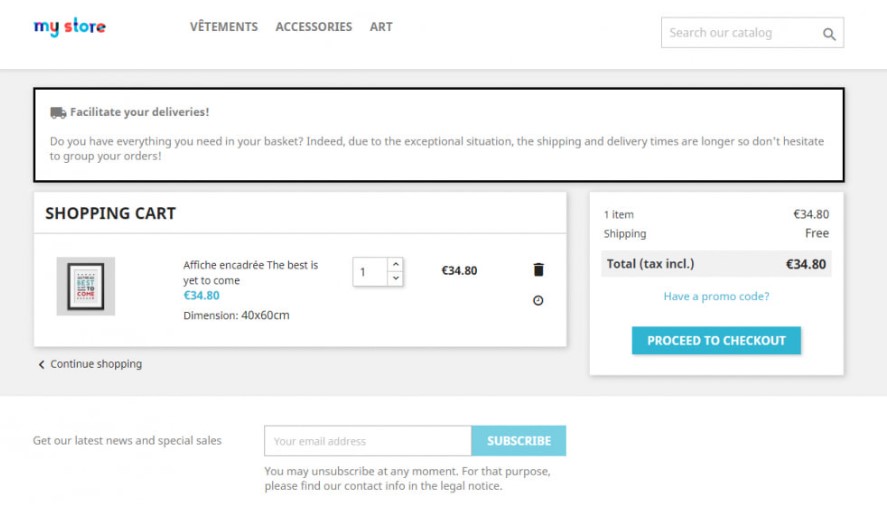Image resolution: width=887 pixels, height=508 pixels.
Task: Delete the item with the trash icon
Action: click(x=539, y=270)
